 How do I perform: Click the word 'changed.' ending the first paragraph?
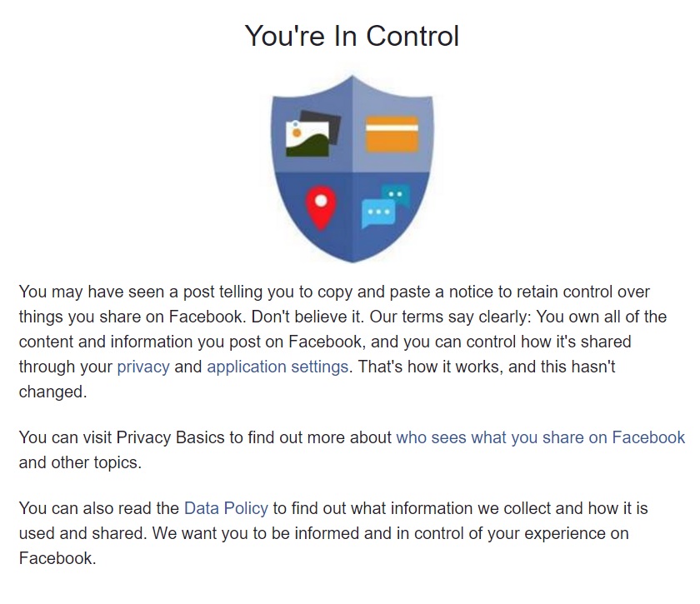(x=52, y=392)
